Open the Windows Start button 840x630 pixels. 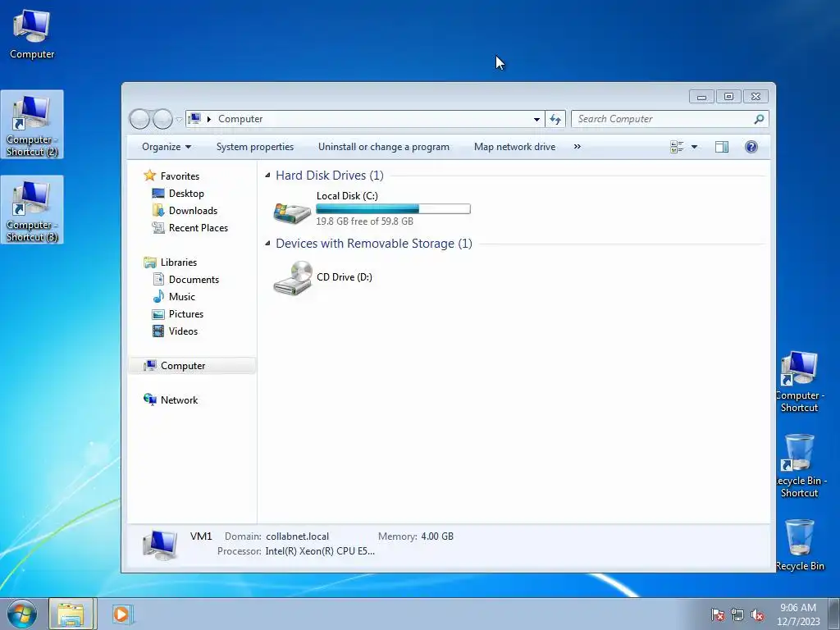coord(22,614)
